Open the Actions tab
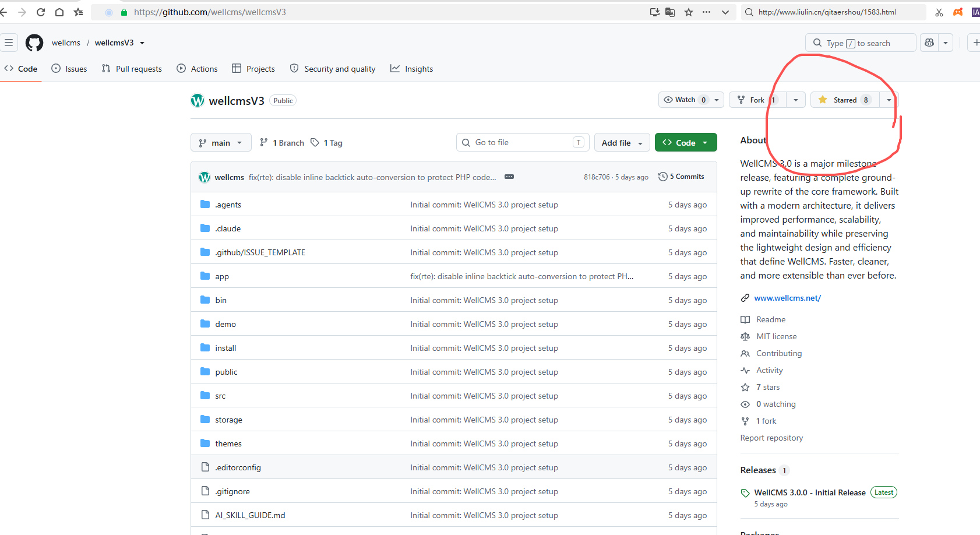980x535 pixels. (x=197, y=69)
